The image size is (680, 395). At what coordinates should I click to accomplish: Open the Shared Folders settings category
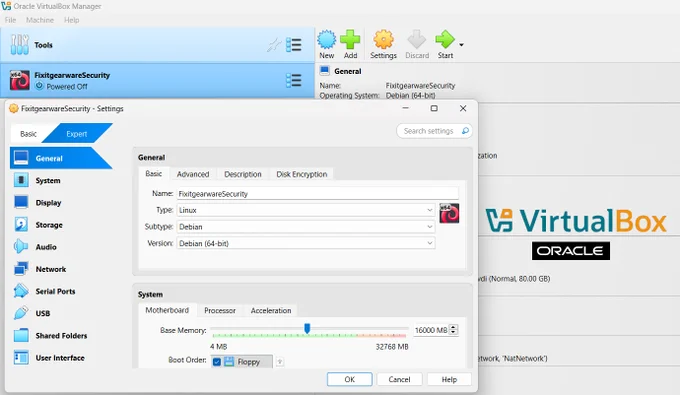click(x=60, y=336)
